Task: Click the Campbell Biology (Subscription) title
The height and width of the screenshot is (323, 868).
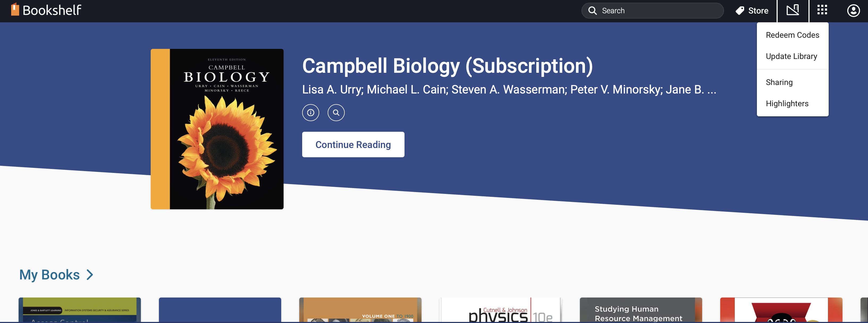Action: (447, 66)
